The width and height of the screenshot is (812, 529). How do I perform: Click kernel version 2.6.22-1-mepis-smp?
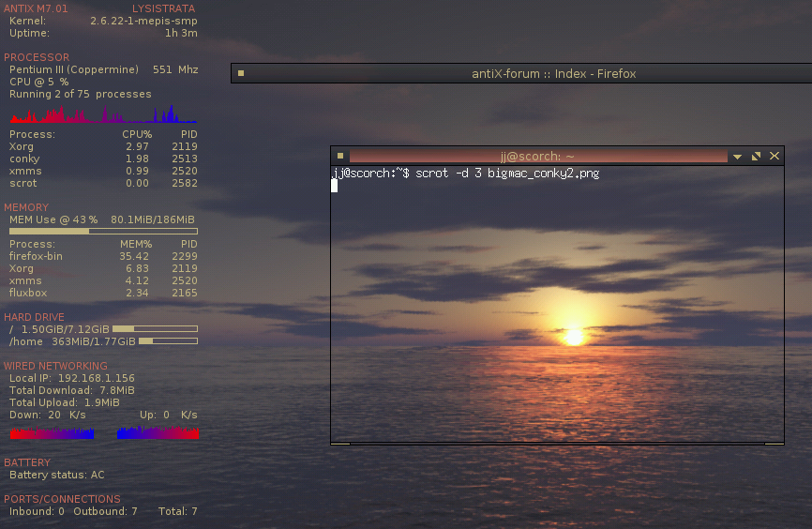[143, 21]
